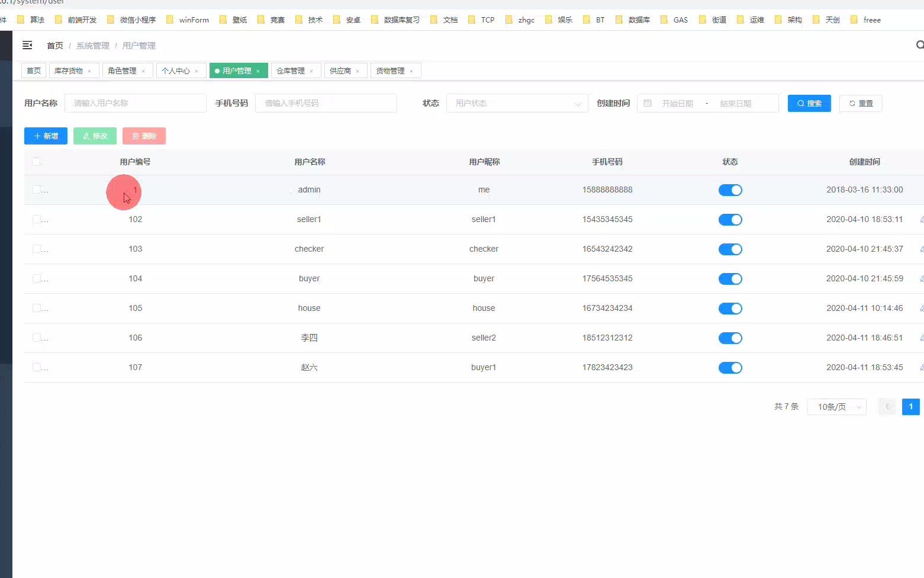Open the 运维 bookmark folder
This screenshot has width=924, height=578.
(x=751, y=20)
